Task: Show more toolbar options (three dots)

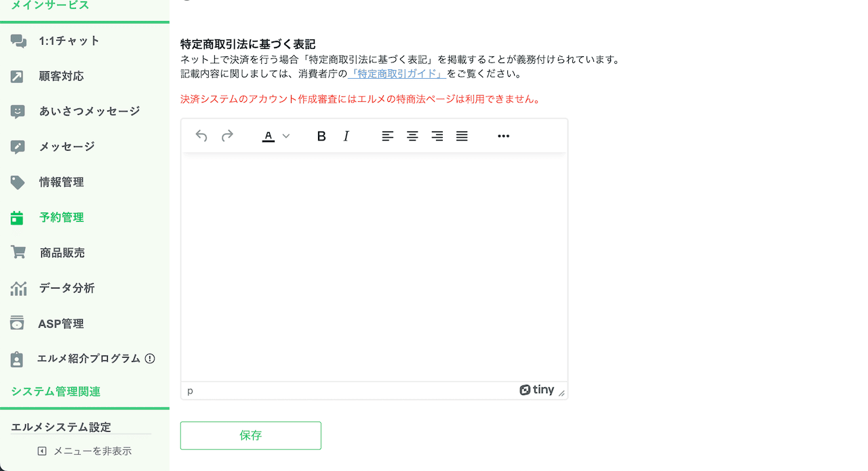Action: 503,136
